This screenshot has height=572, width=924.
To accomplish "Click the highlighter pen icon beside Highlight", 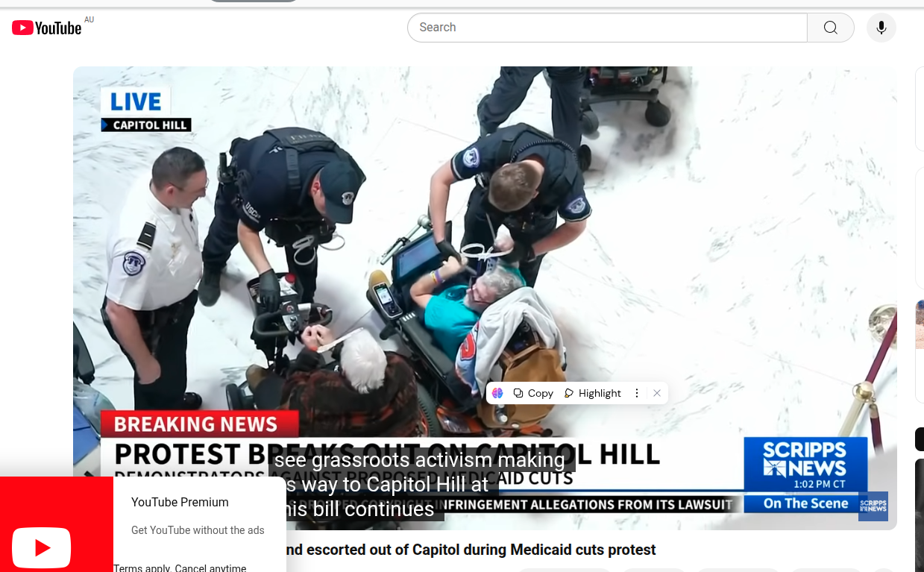I will 569,393.
